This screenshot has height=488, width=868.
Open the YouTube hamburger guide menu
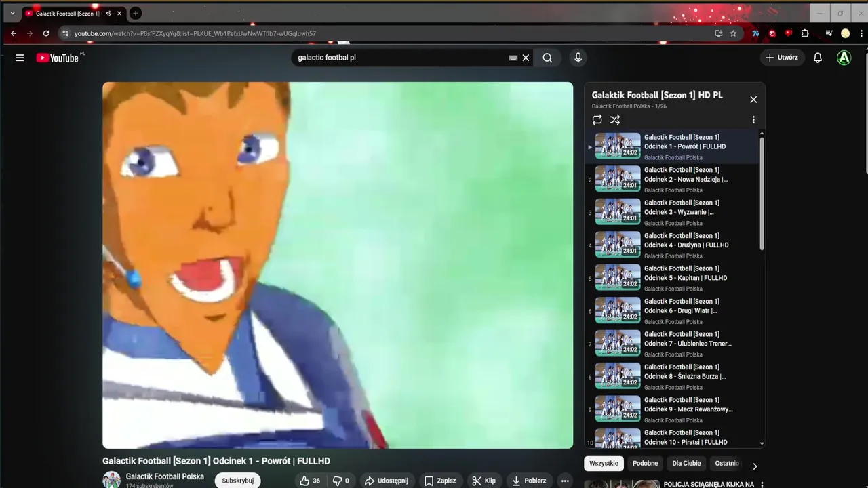20,58
